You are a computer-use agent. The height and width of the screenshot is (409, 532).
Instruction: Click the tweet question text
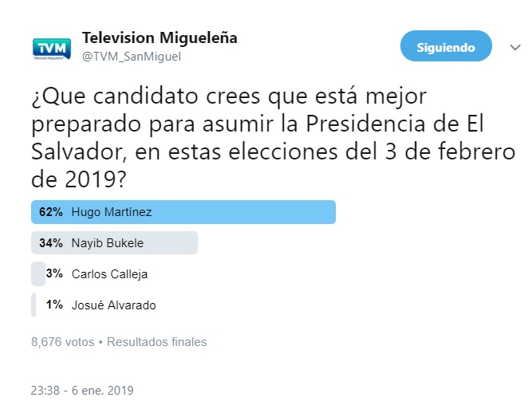click(273, 138)
